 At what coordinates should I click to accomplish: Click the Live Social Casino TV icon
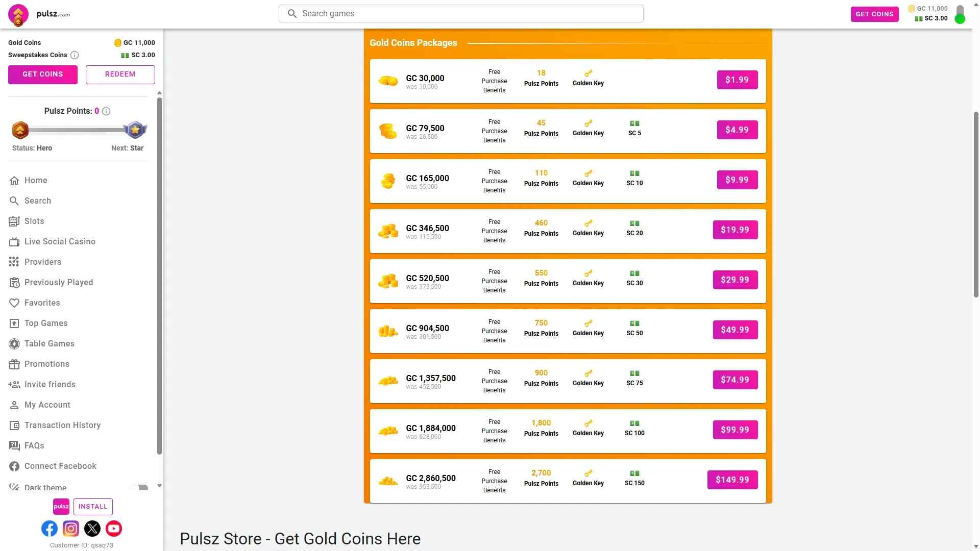point(14,242)
